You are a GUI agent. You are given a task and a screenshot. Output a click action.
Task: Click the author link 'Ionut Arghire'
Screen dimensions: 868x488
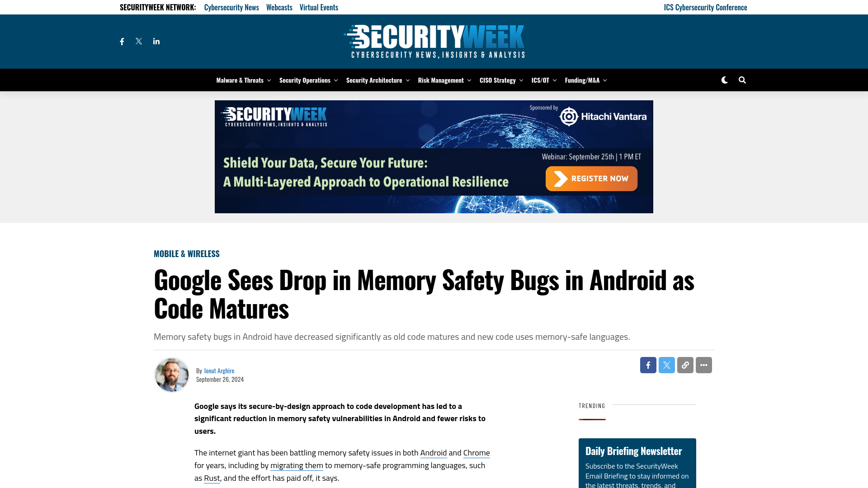pos(219,370)
